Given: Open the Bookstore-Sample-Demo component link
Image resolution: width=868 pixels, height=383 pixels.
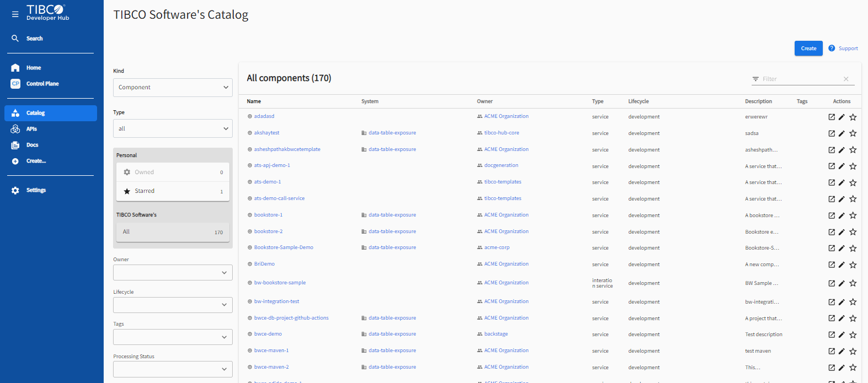Looking at the screenshot, I should click(283, 247).
